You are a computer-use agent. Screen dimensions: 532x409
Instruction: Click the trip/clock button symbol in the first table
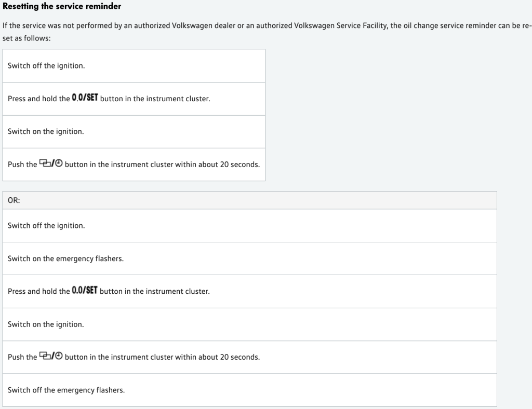tap(51, 164)
